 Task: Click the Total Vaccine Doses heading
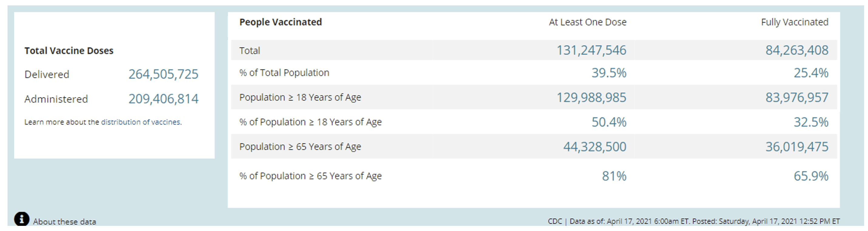pos(69,51)
